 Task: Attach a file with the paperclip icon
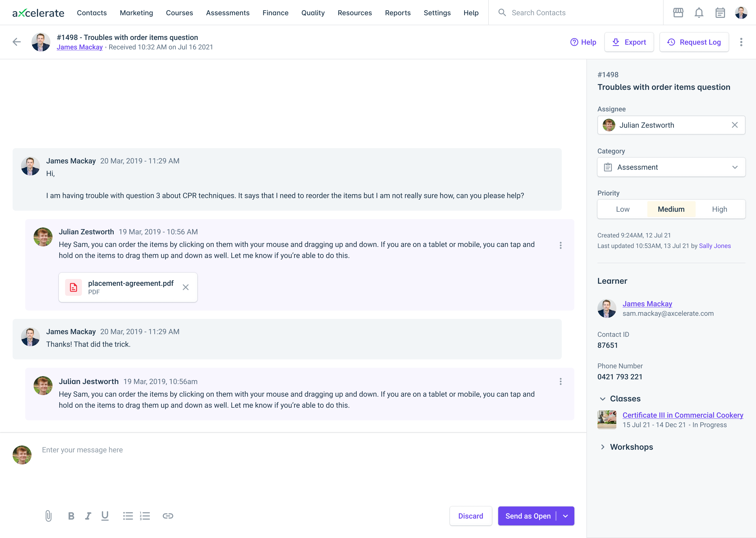[x=48, y=515]
